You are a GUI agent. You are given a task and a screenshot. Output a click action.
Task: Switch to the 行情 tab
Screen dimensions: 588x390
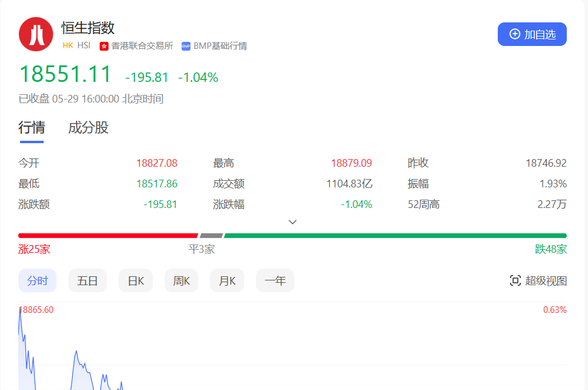[32, 128]
